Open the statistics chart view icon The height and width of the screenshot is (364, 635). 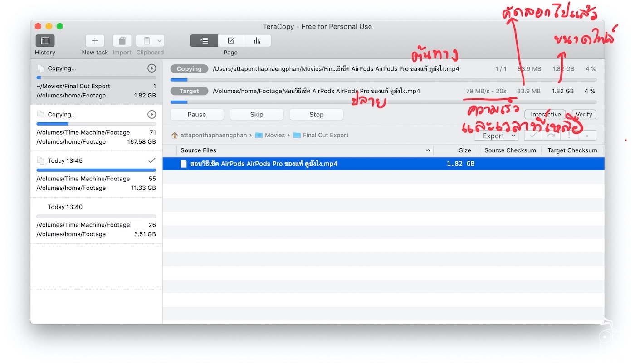pyautogui.click(x=257, y=40)
